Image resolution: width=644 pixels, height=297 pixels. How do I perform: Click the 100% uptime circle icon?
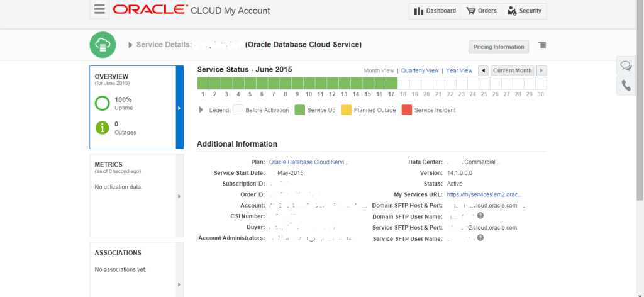point(103,104)
